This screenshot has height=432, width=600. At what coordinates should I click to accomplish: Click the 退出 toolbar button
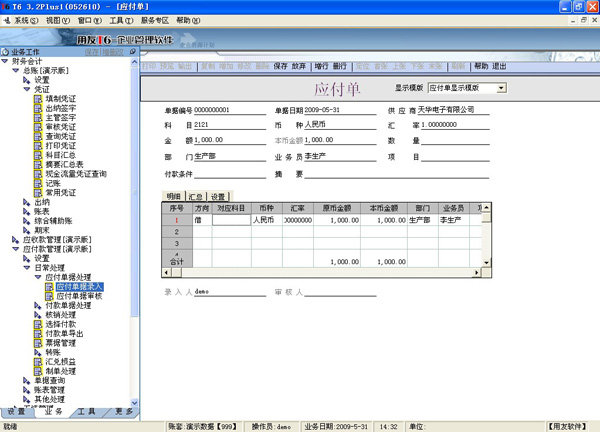click(499, 67)
